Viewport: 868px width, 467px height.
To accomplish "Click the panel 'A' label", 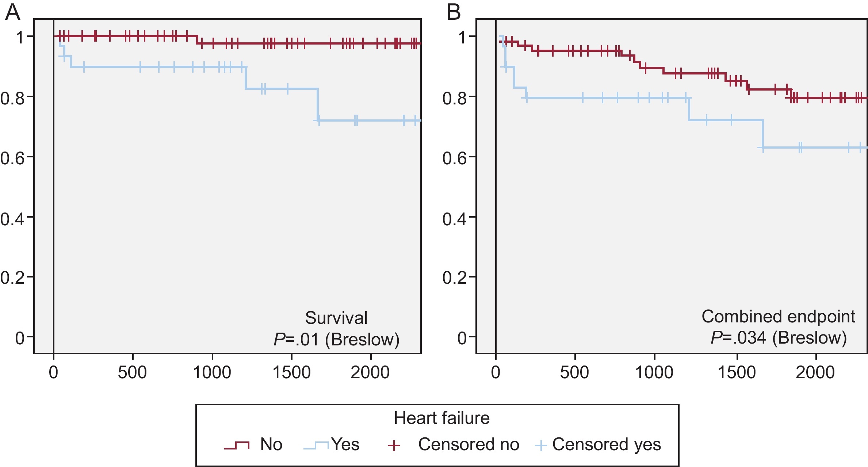I will pyautogui.click(x=12, y=12).
